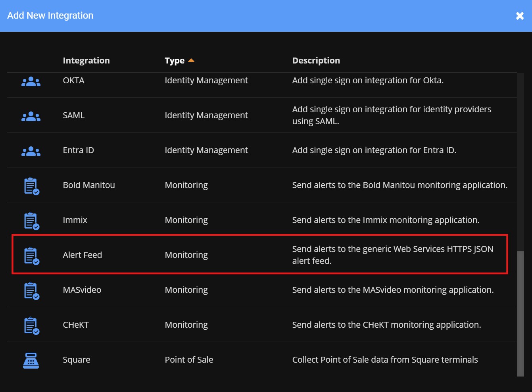Click Identity Management type in OKTA row

(206, 81)
